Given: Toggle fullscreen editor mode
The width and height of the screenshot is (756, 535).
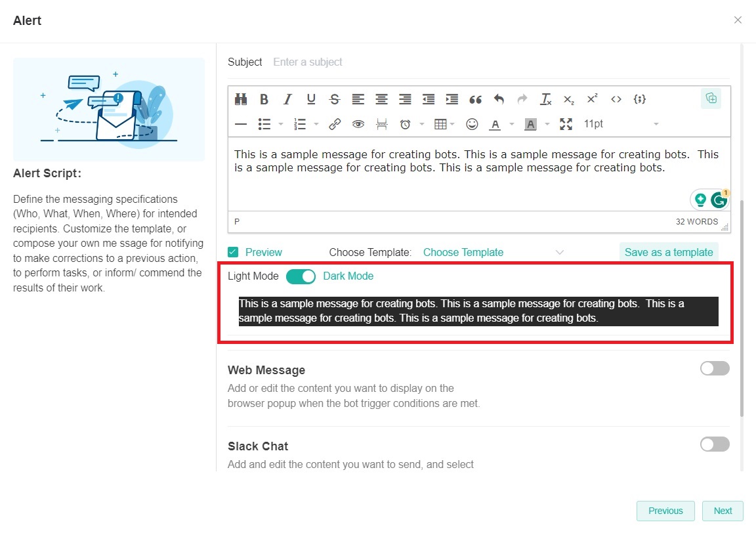Looking at the screenshot, I should click(x=566, y=124).
